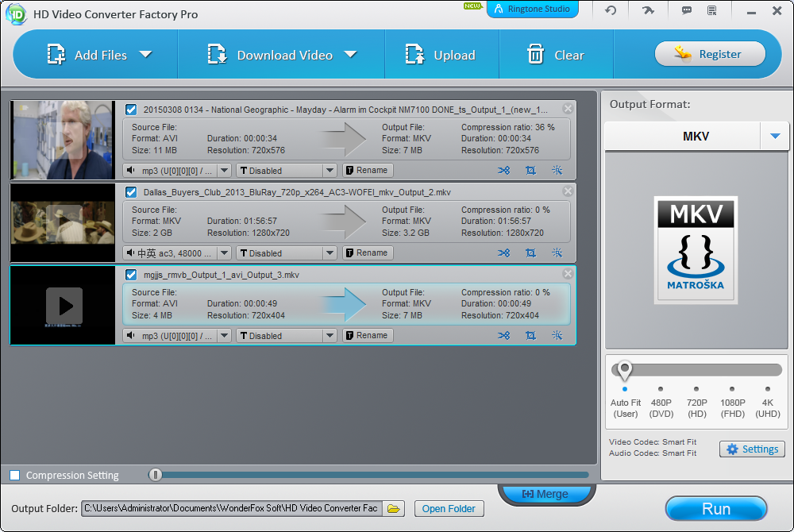Remove the National Geographic video with X icon

pos(568,108)
